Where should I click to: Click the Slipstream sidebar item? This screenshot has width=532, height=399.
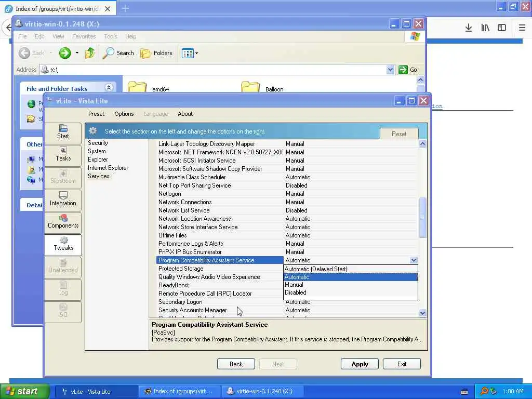(x=63, y=177)
